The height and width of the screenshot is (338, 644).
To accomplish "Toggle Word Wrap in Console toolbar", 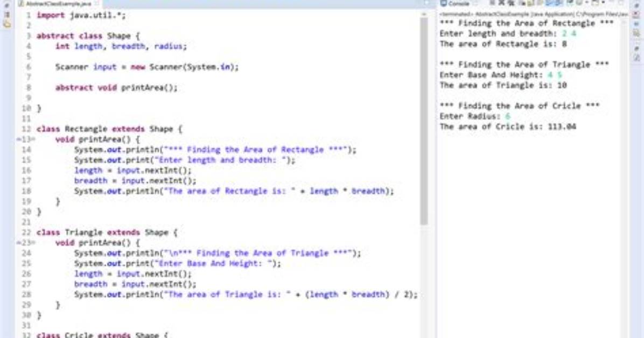I will click(539, 3).
